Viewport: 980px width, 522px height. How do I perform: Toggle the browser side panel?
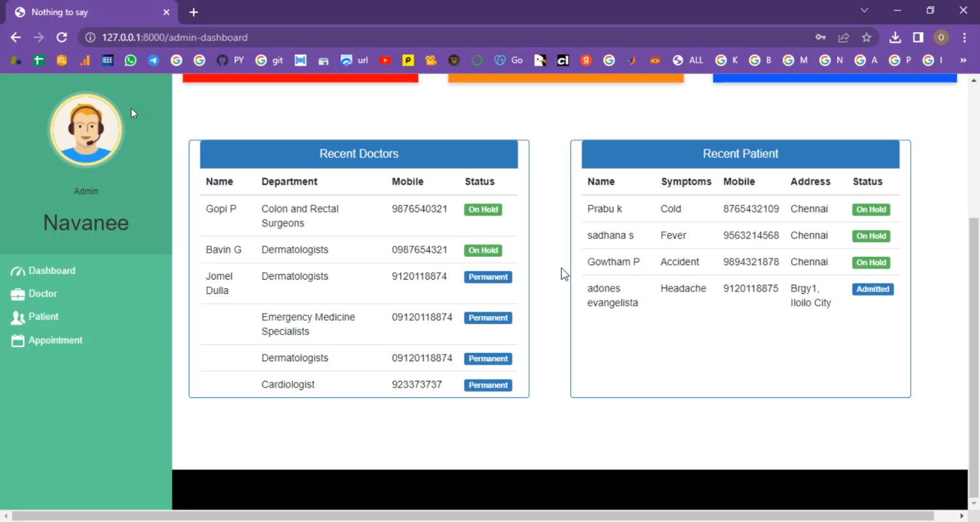tap(918, 37)
